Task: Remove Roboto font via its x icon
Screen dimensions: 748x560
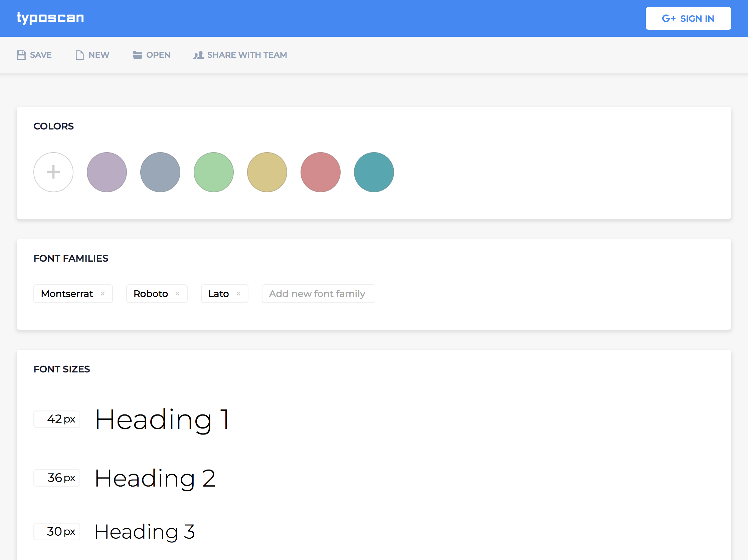Action: click(x=177, y=294)
